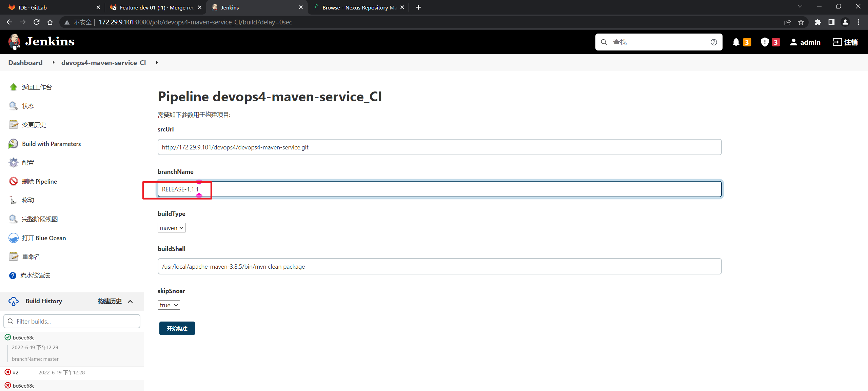
Task: Click into the Filter builds field
Action: coord(72,321)
